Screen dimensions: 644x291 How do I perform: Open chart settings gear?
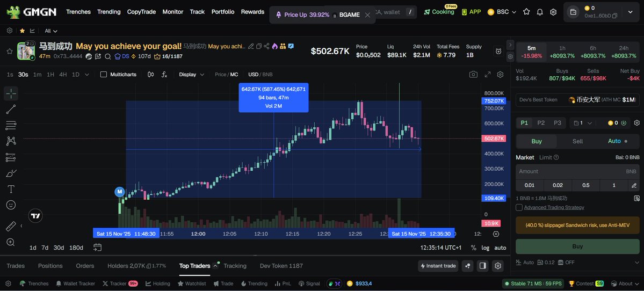click(500, 74)
